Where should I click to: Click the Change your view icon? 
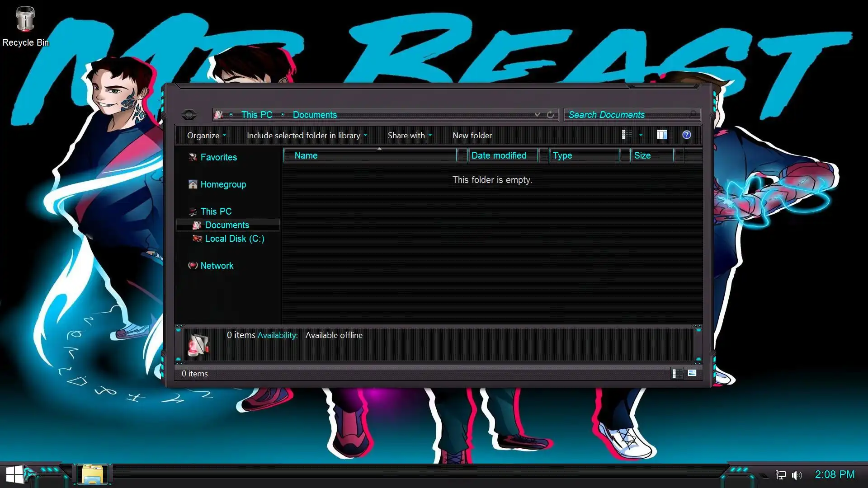coord(627,135)
